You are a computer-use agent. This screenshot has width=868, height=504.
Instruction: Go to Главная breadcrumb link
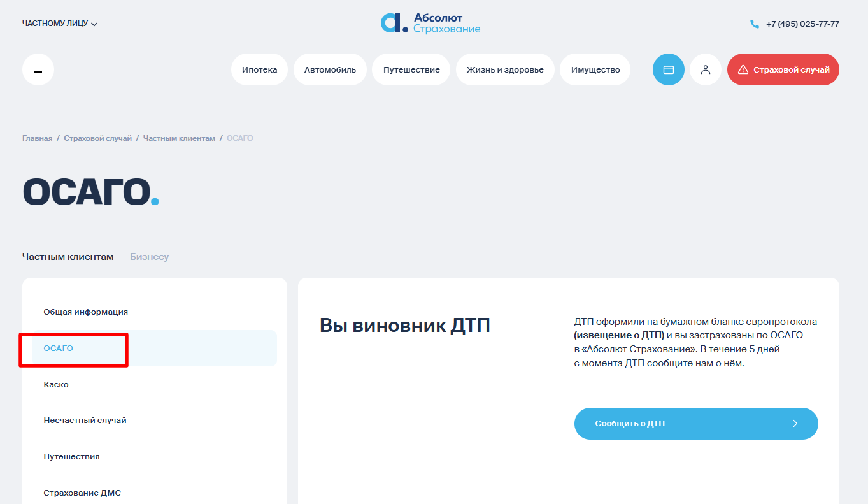(37, 138)
